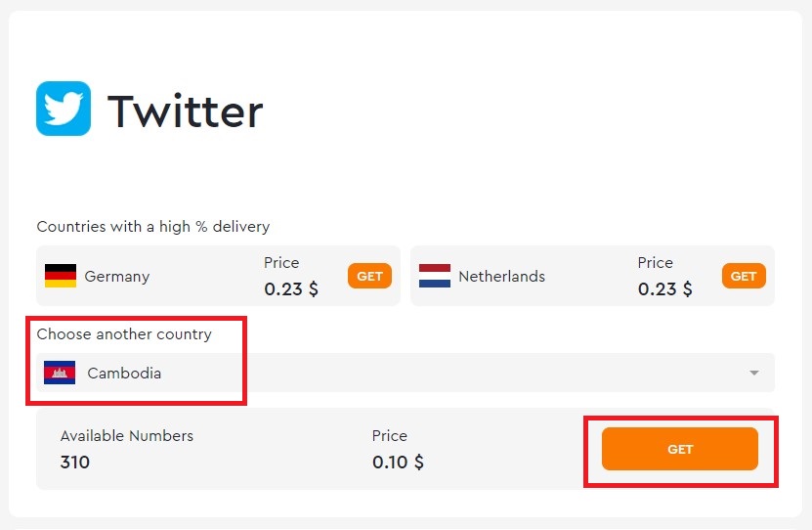Select the Cambodia country field

tap(406, 373)
